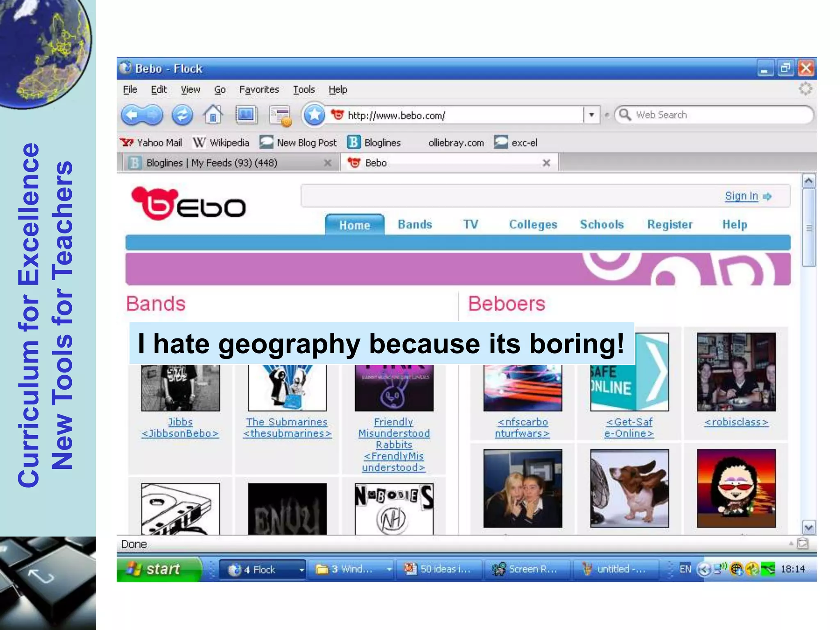Open the View menu

tap(190, 89)
